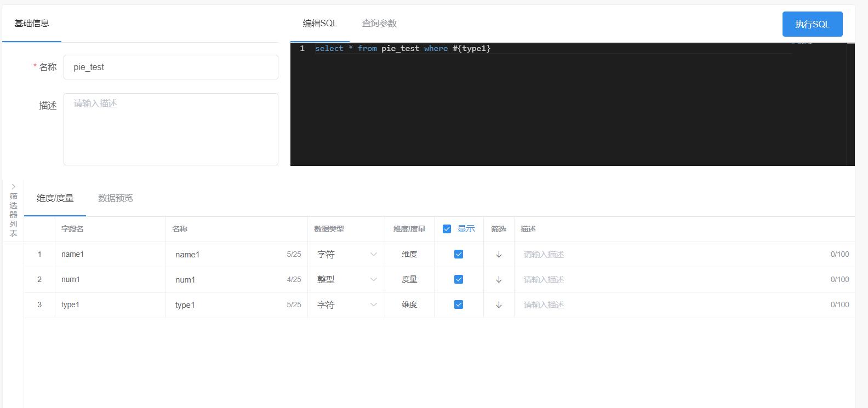The image size is (868, 408).
Task: Click the 字段名 column header
Action: pyautogui.click(x=110, y=229)
